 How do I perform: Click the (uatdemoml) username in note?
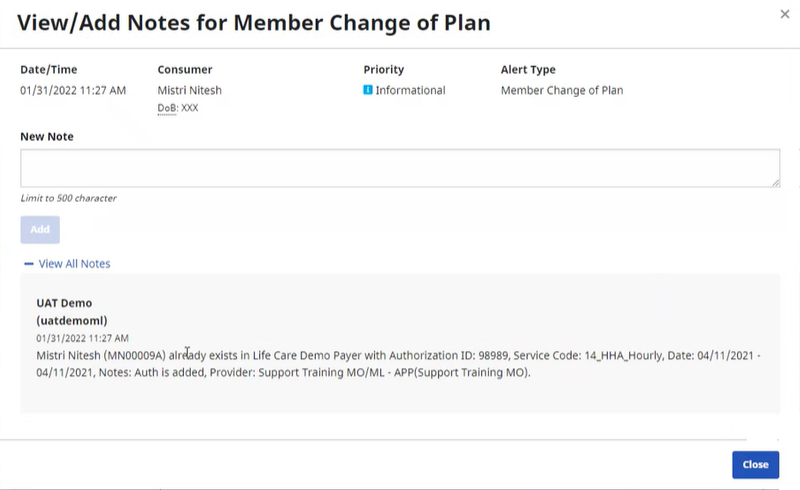coord(72,321)
